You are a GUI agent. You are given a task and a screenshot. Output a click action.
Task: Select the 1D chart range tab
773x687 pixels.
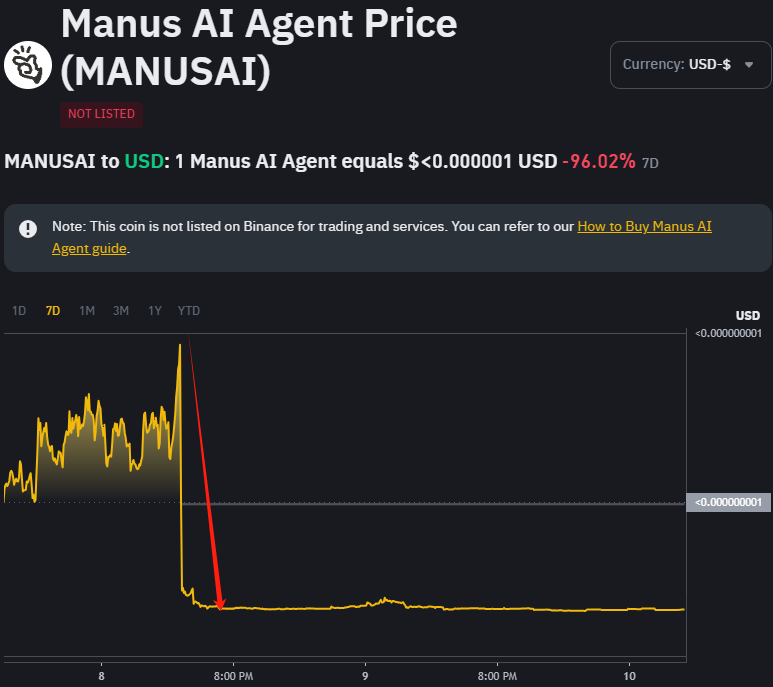tap(19, 311)
